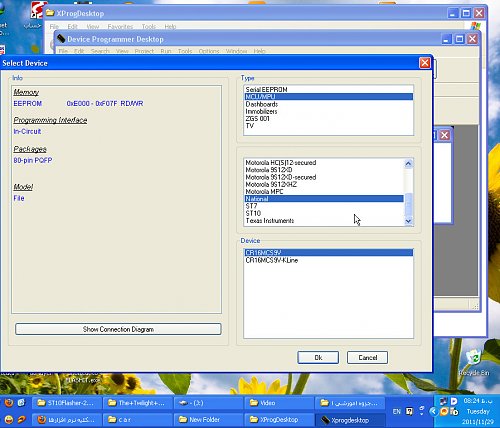Click manufacturer list scroll-up arrow
The width and height of the screenshot is (500, 428).
408,163
